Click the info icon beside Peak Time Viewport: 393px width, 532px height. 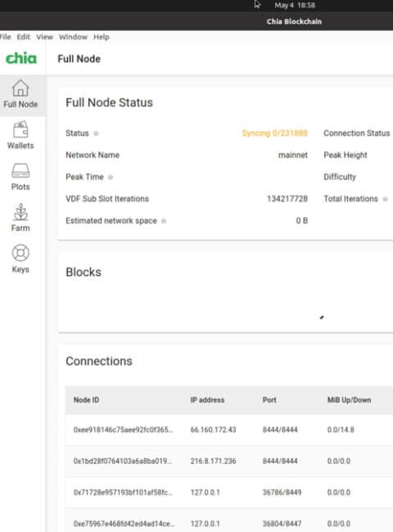click(x=111, y=177)
